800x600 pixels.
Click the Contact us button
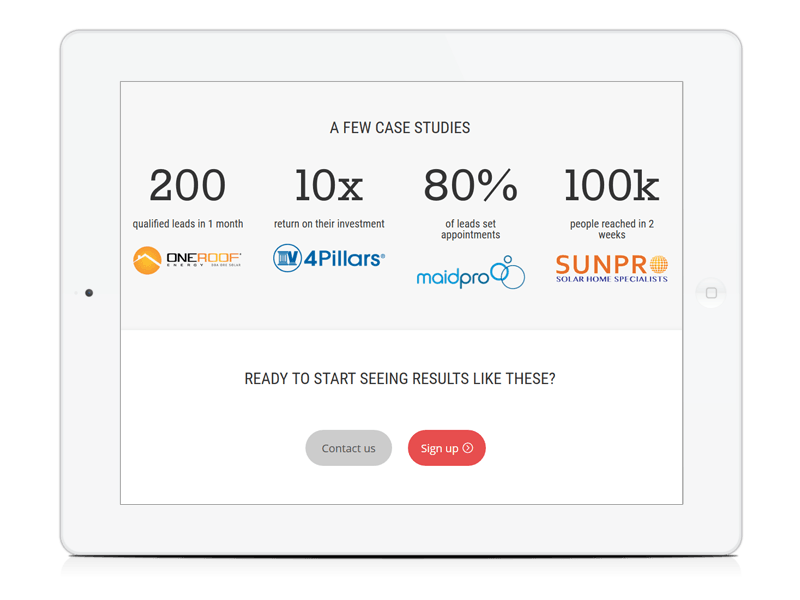(x=348, y=448)
